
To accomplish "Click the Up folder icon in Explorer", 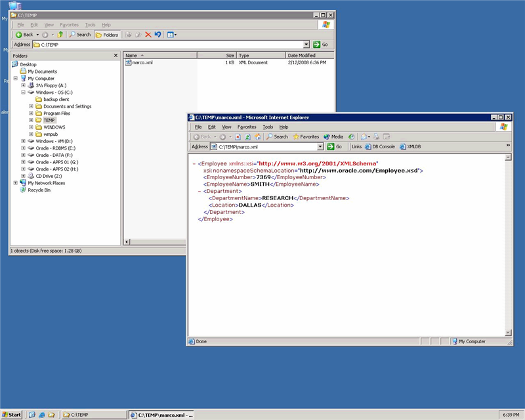I will [x=60, y=34].
